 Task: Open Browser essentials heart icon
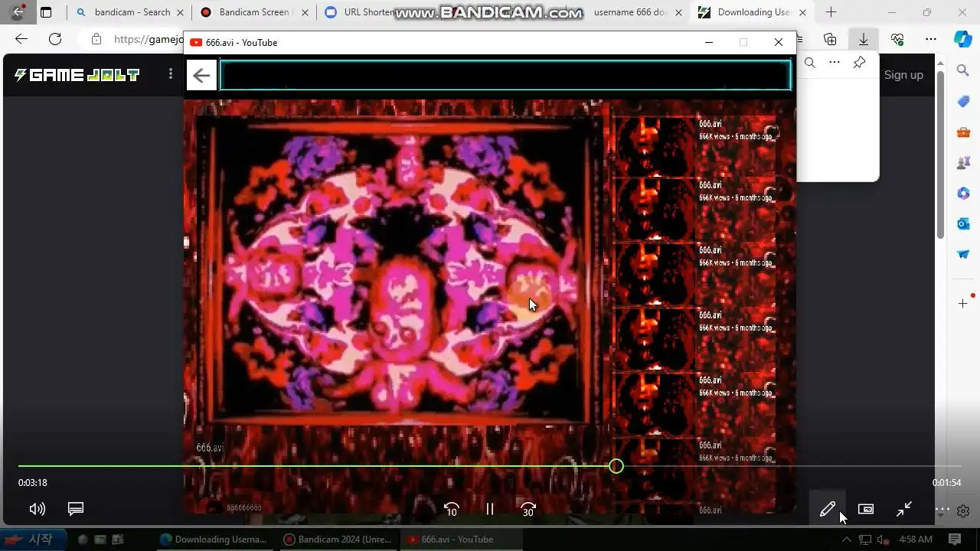(x=897, y=39)
